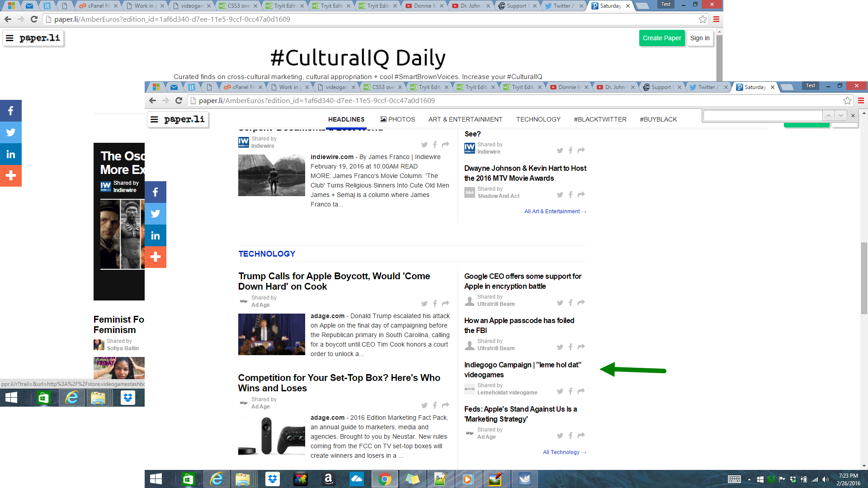Screen dimensions: 868x488
Task: Open the PHOTOS navigation tab
Action: (397, 119)
